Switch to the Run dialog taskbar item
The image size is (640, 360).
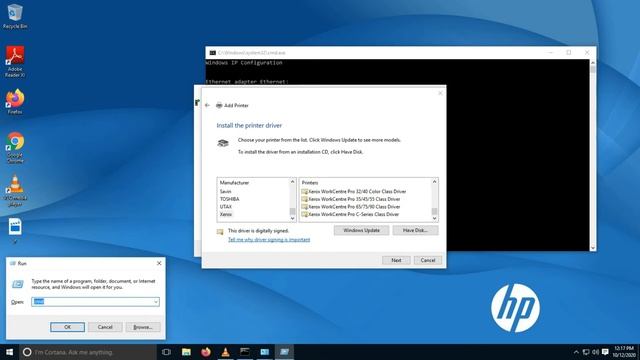point(284,352)
